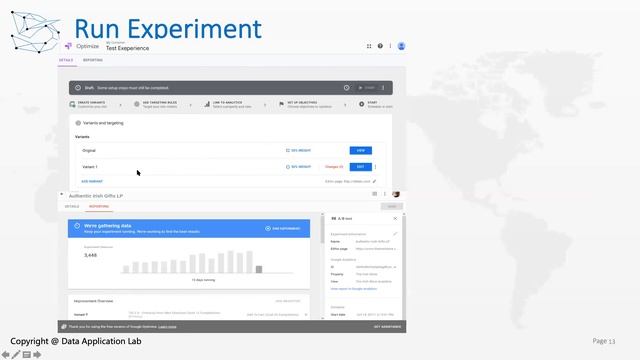Screen dimensions: 640x360
Task: Open the slideshow slide-list menu icon
Action: (x=27, y=355)
